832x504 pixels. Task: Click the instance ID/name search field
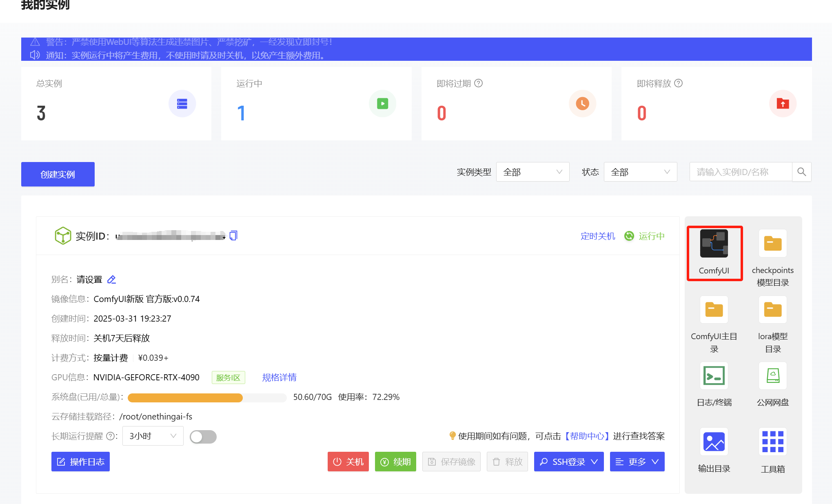point(740,172)
